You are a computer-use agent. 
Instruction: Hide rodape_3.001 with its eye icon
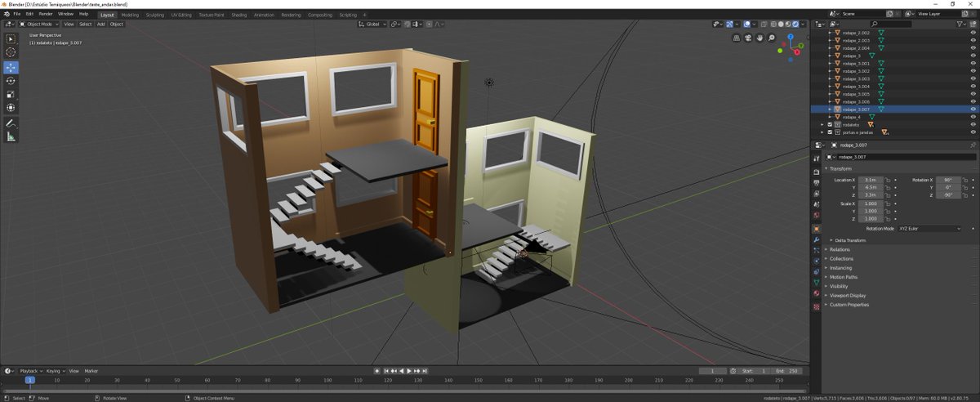[973, 63]
